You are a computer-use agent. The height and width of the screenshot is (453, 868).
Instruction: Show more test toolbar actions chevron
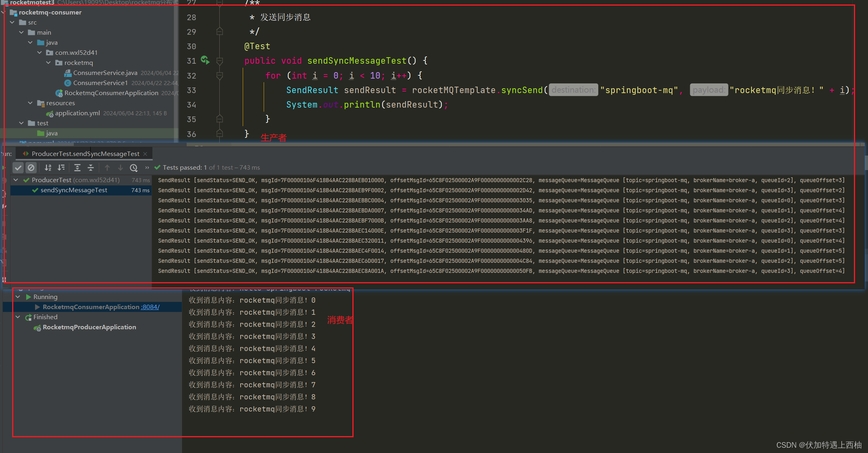pyautogui.click(x=147, y=168)
